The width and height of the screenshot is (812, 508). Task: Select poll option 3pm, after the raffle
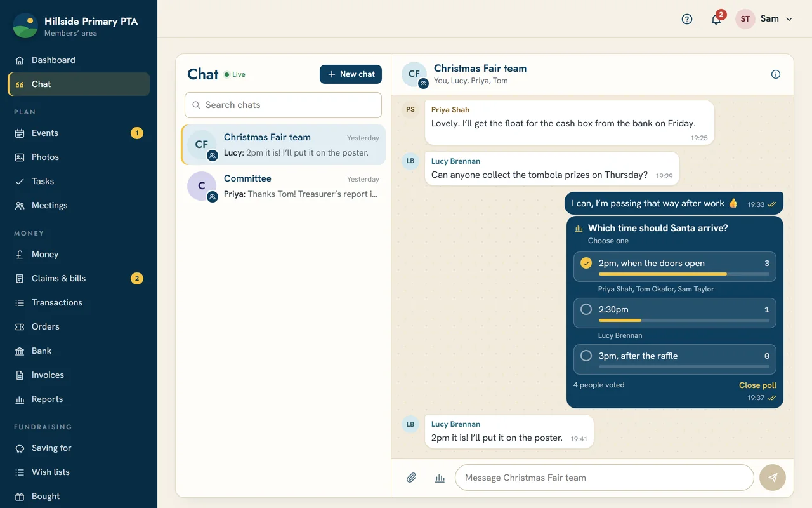coord(674,359)
